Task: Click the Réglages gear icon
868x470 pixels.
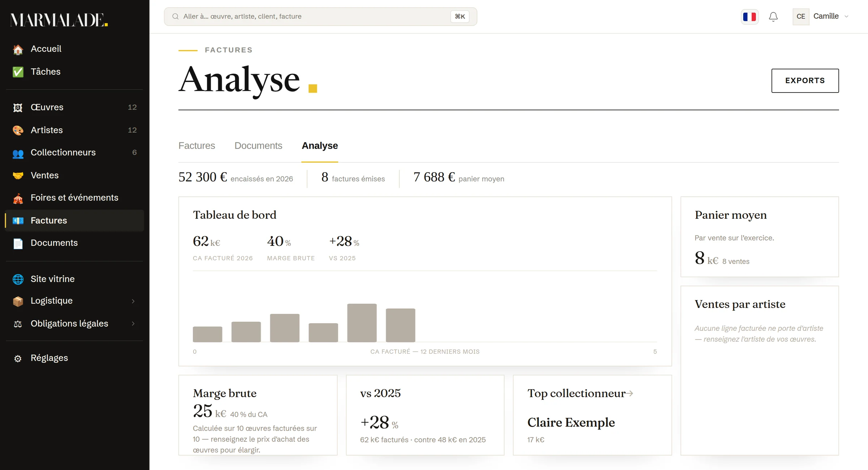Action: pos(18,358)
